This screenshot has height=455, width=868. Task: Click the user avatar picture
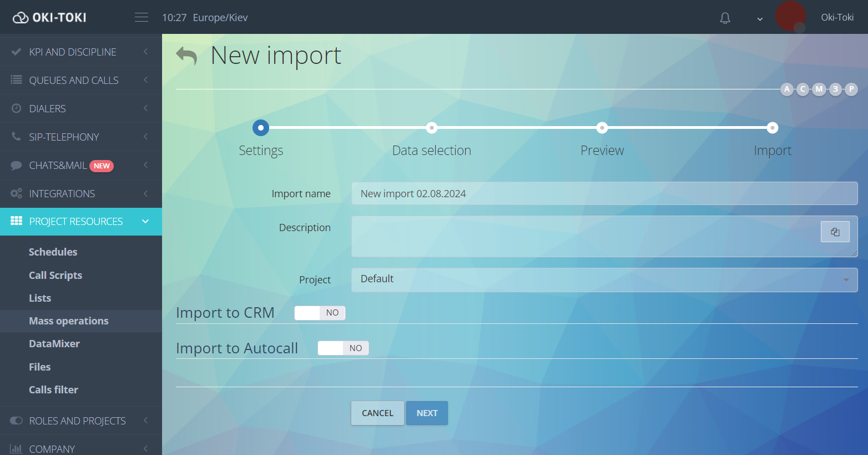(790, 17)
